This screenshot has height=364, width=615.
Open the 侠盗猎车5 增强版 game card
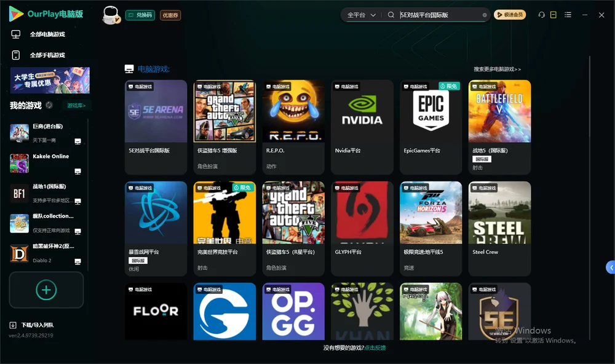[224, 127]
